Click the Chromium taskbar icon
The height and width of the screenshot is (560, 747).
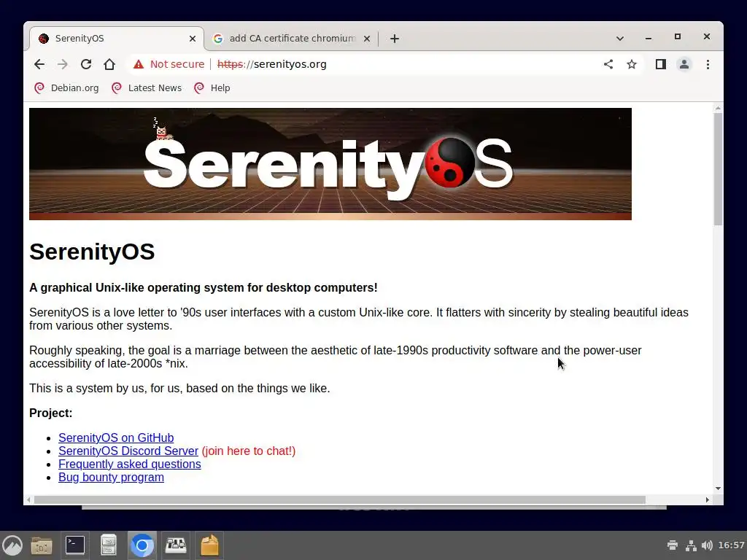142,545
